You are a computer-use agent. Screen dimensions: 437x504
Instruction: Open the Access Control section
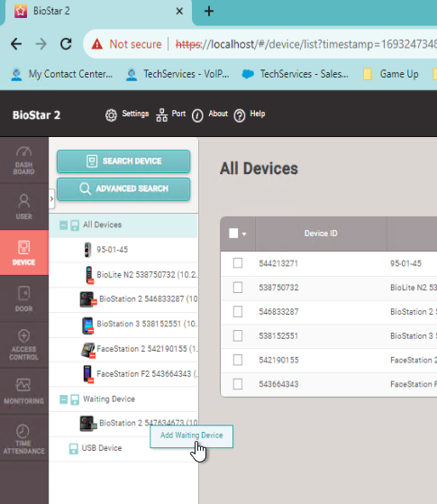(24, 345)
